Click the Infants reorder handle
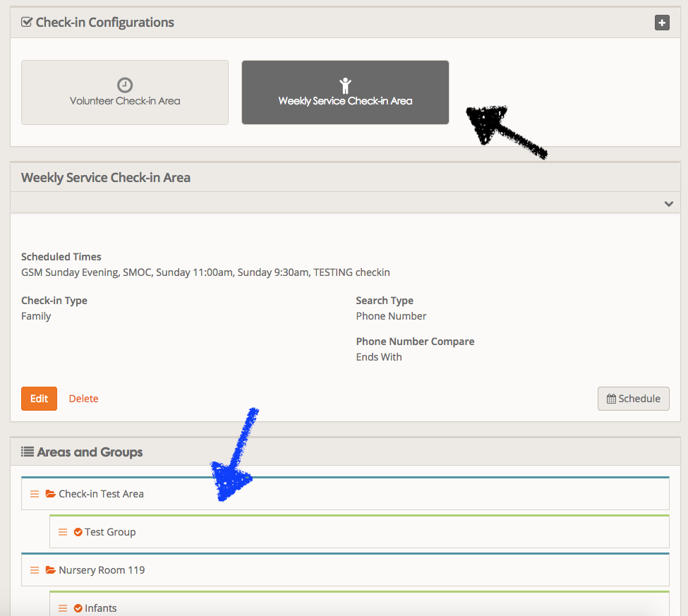Viewport: 688px width, 616px height. coord(63,608)
